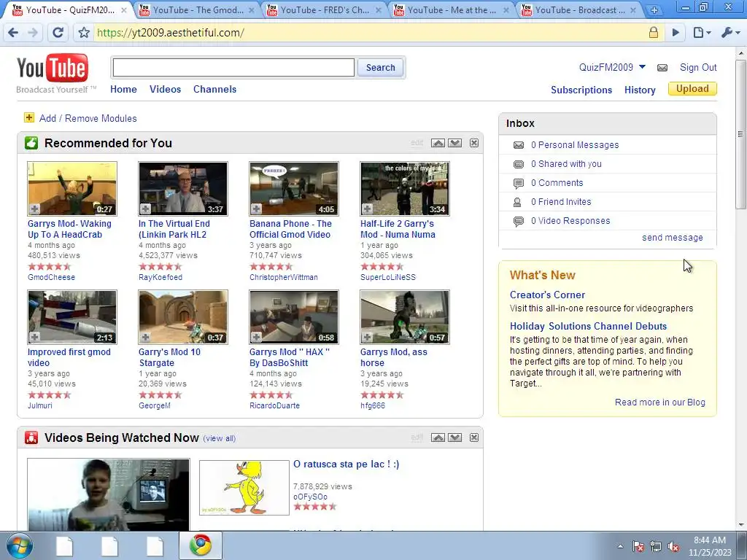Close the Recommended for You module
This screenshot has width=747, height=560.
[474, 143]
